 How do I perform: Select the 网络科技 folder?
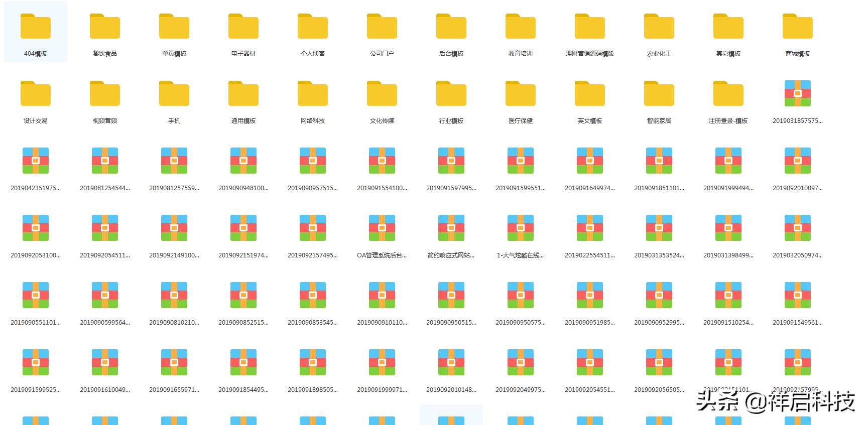(313, 94)
